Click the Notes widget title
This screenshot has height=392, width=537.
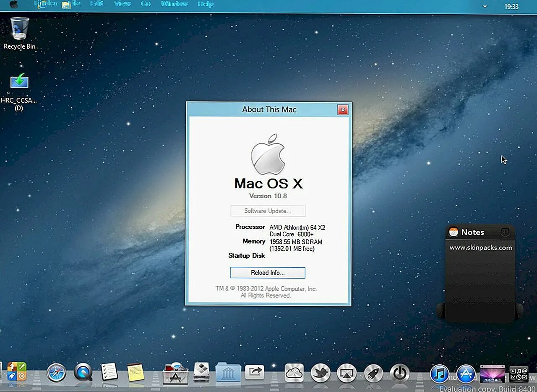pyautogui.click(x=472, y=232)
